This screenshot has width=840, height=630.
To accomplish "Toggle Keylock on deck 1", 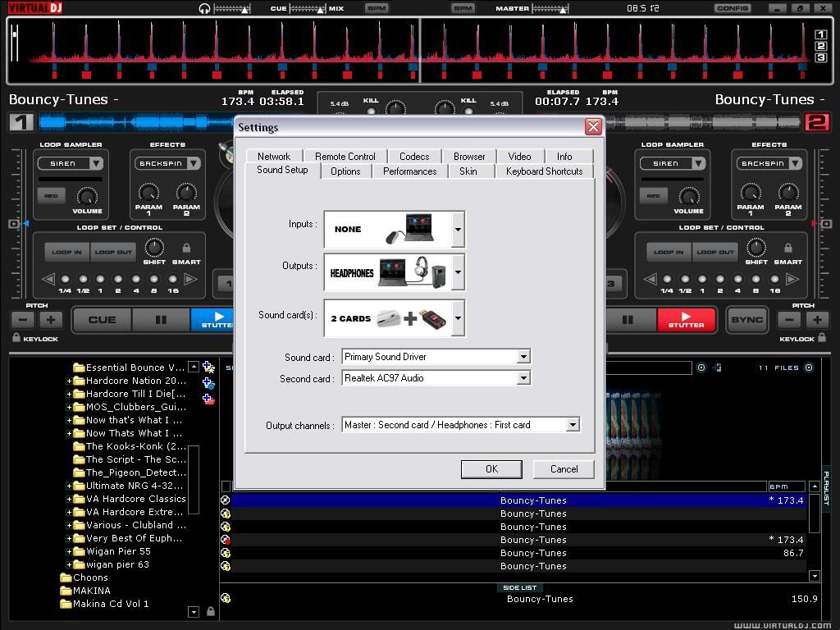I will pyautogui.click(x=35, y=338).
